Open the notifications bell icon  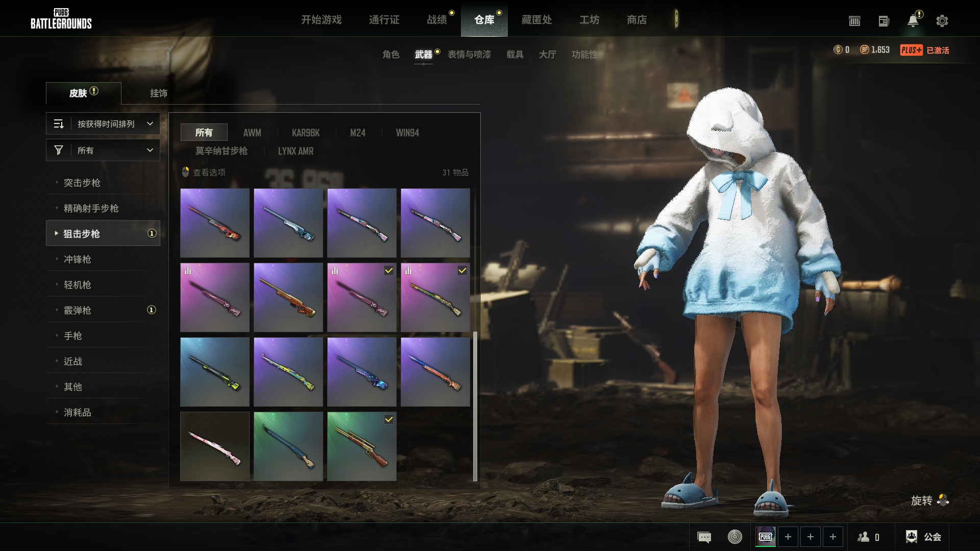(x=913, y=21)
